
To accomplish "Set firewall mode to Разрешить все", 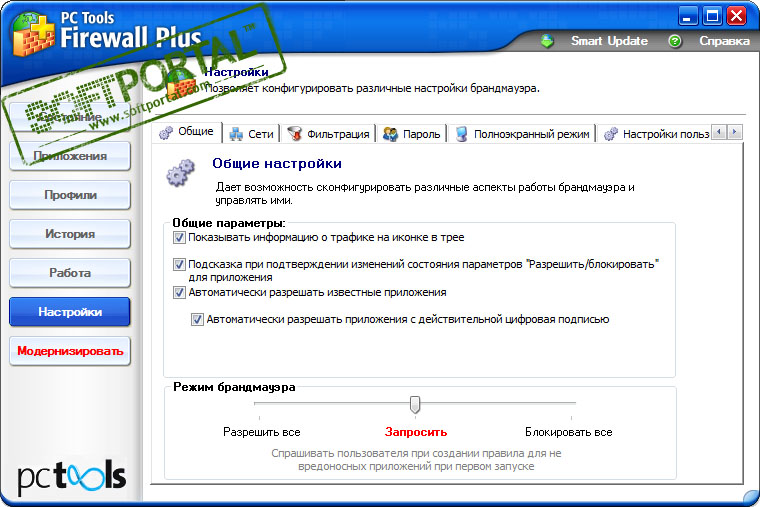I will tap(262, 432).
